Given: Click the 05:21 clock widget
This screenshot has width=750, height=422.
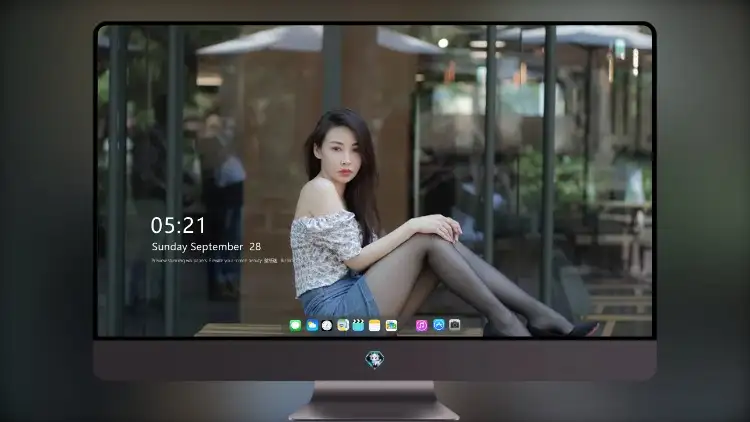Looking at the screenshot, I should (x=178, y=225).
